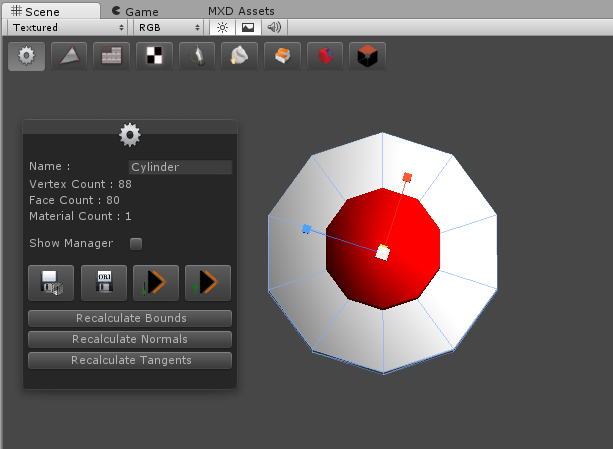Click the blue gizmo axis handle
Image resolution: width=613 pixels, height=449 pixels.
coord(306,229)
